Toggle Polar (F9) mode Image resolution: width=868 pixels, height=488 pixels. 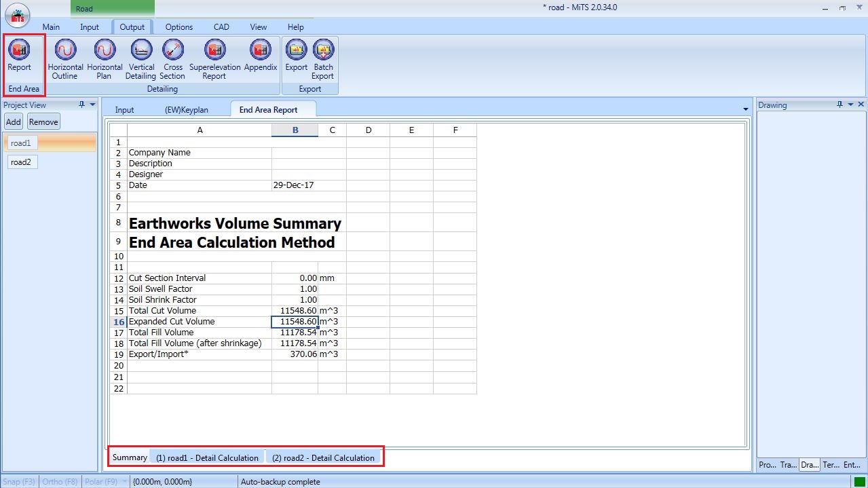102,481
